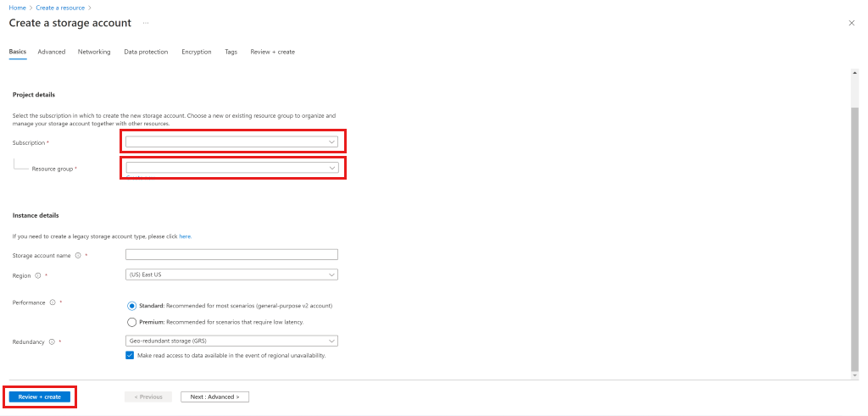The width and height of the screenshot is (868, 416).
Task: Open the Redundancy dropdown showing GRS
Action: point(231,341)
